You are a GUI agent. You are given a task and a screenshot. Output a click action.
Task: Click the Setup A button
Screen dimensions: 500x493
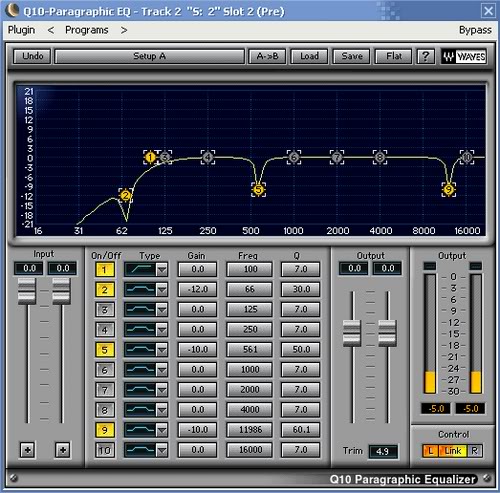coord(149,56)
